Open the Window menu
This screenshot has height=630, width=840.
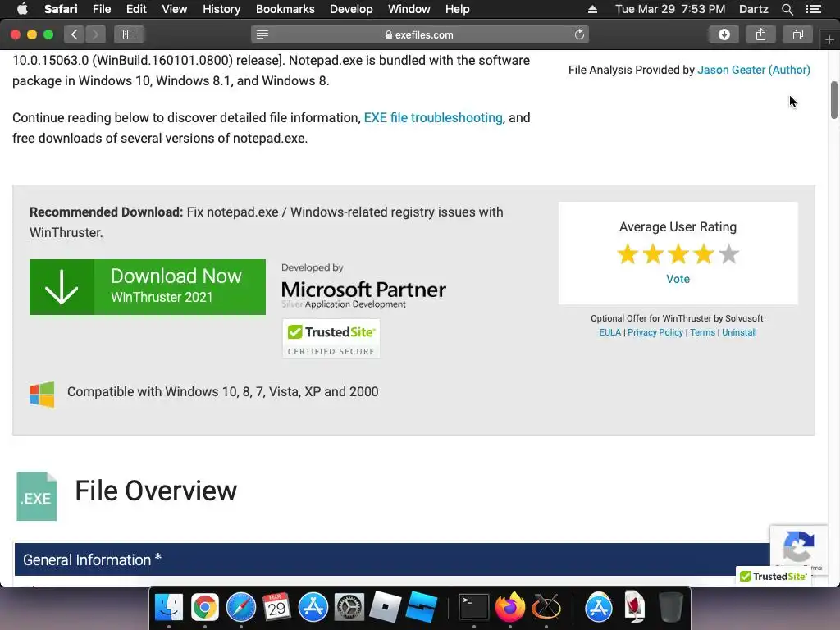click(x=409, y=9)
